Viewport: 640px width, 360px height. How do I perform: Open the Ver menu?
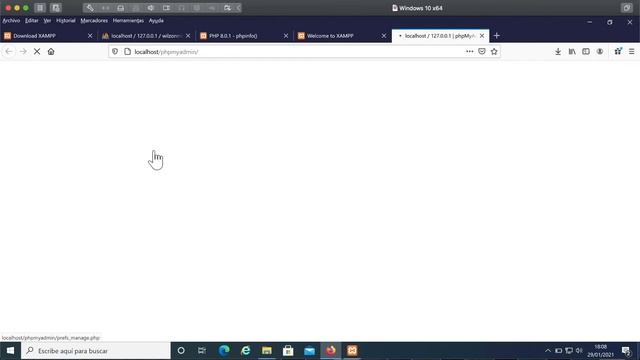coord(47,20)
